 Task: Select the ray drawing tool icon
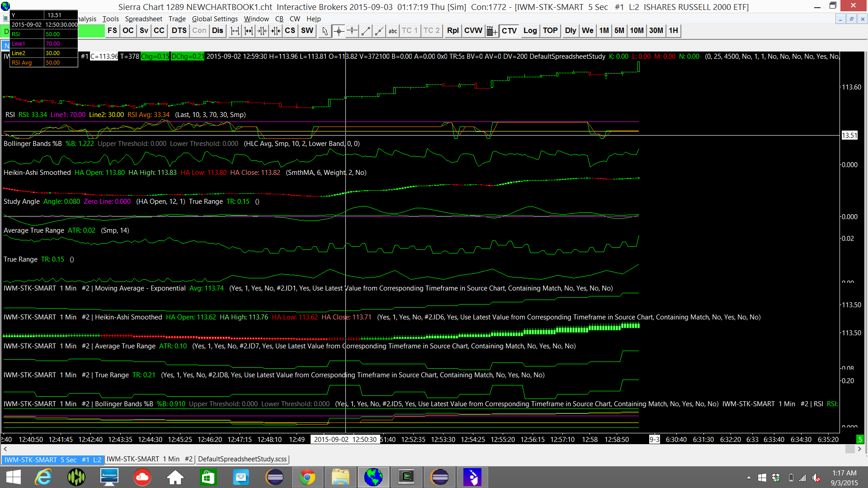(379, 31)
